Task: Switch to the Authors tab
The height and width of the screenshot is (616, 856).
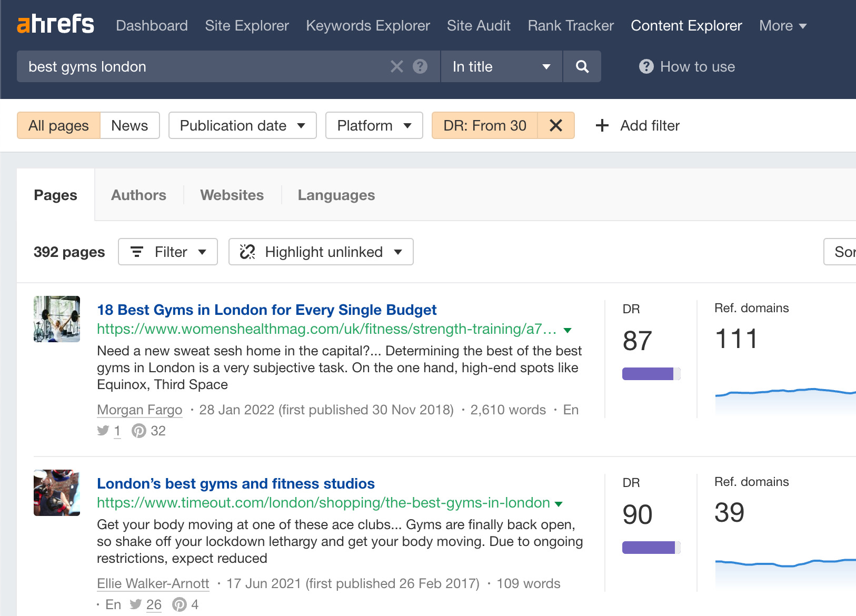Action: [x=138, y=195]
